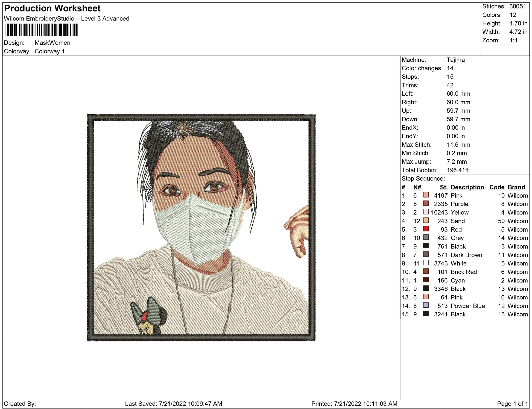Viewport: 532px width, 409px height.
Task: Click the Stitches count value 30051
Action: [x=518, y=6]
